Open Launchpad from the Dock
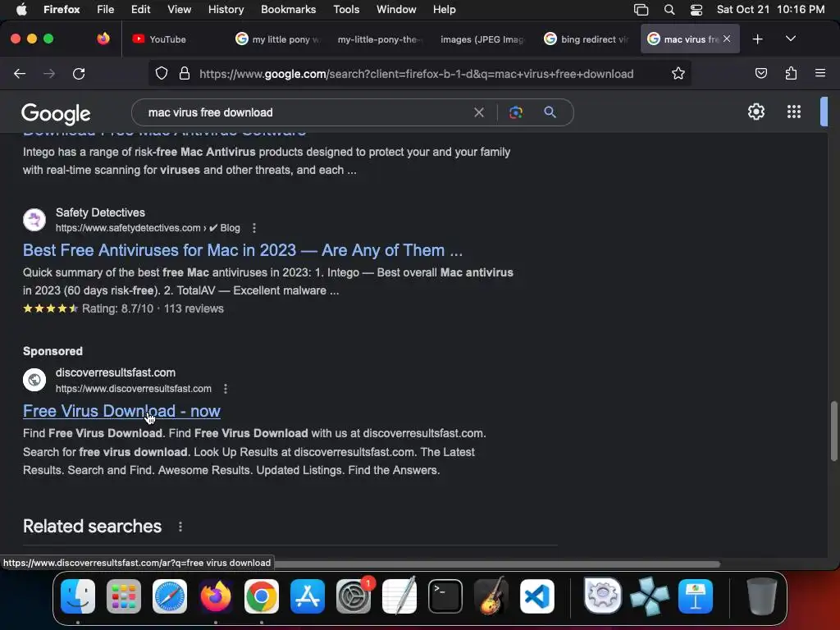 pos(124,596)
